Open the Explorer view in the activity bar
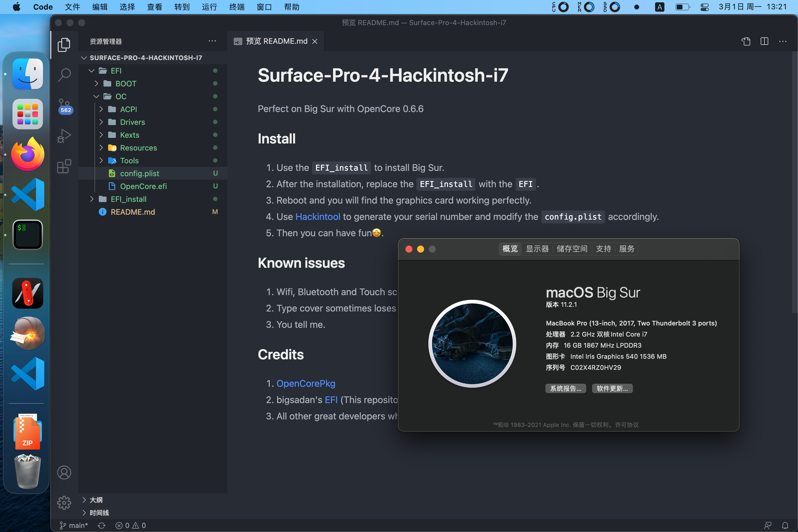Image resolution: width=798 pixels, height=532 pixels. click(x=64, y=44)
